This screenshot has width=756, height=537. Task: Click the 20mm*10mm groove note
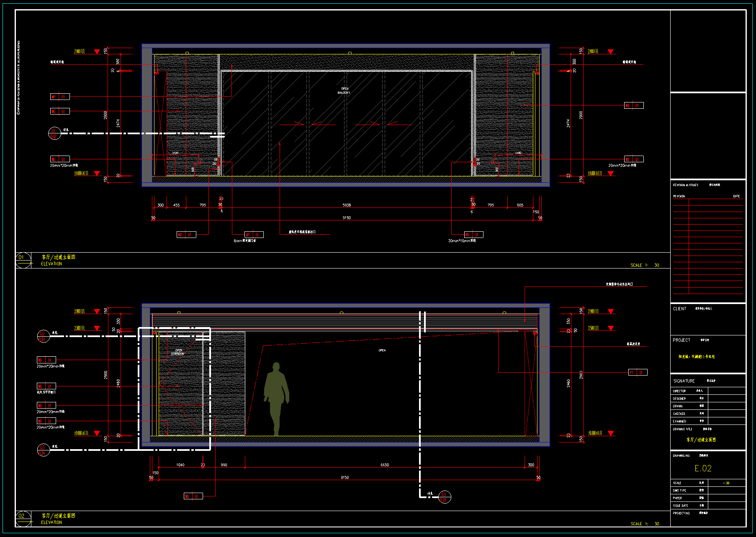[x=462, y=241]
